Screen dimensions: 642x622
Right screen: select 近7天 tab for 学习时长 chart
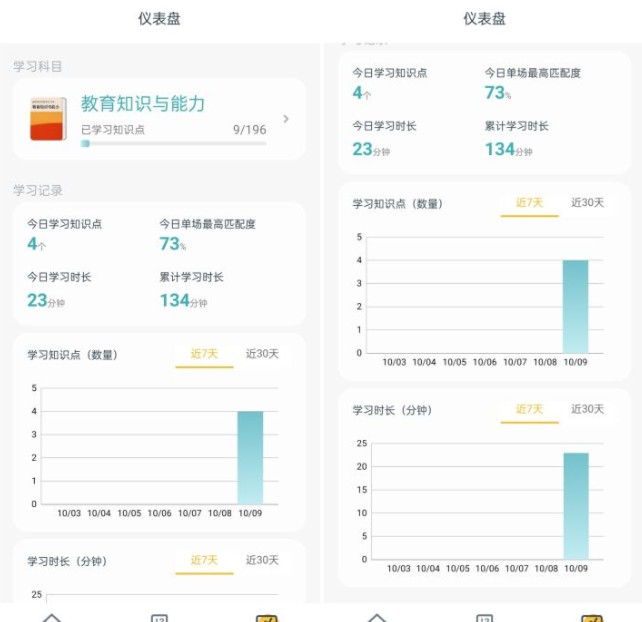coord(529,410)
